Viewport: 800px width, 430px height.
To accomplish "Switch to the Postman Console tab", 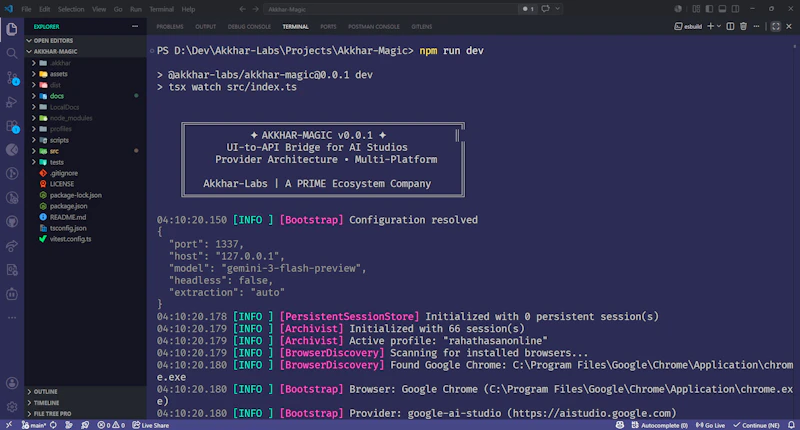I will (374, 27).
